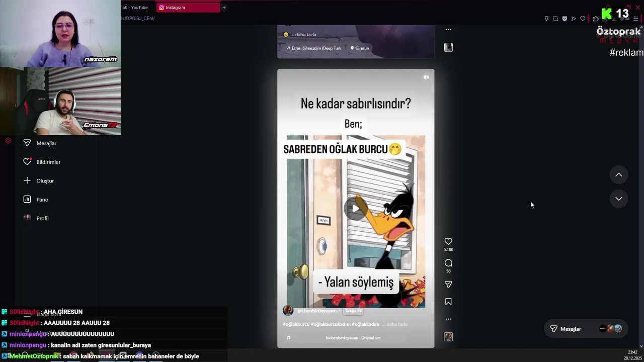Open more options for the current reel
The height and width of the screenshot is (362, 644).
tap(448, 319)
